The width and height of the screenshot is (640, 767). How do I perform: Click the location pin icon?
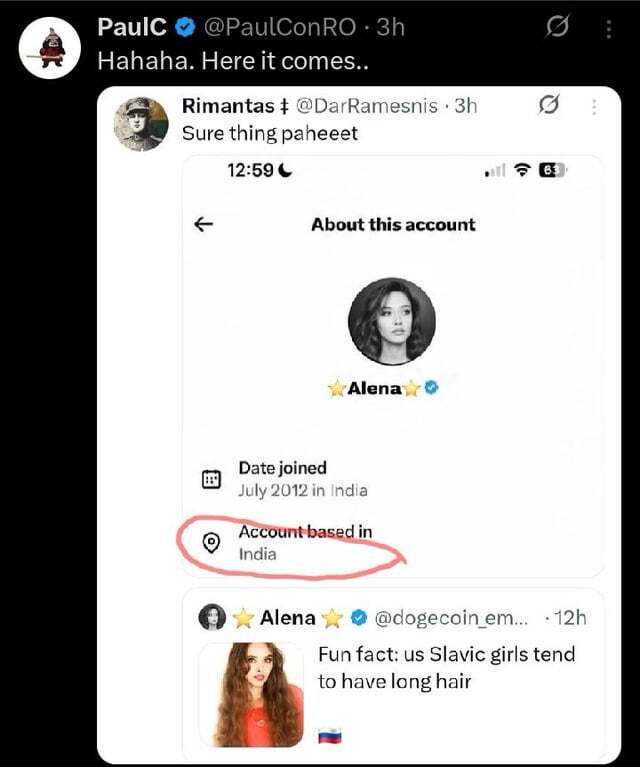point(211,543)
